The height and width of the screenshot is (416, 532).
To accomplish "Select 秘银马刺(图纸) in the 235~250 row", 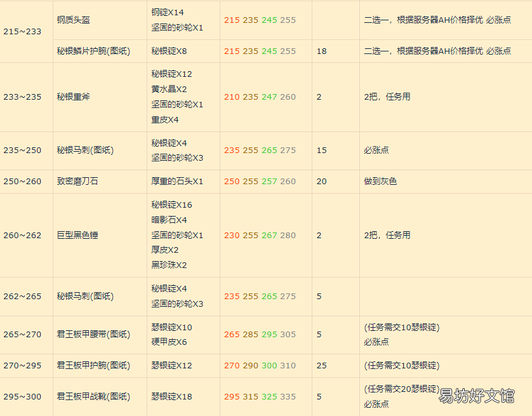I will [x=85, y=151].
